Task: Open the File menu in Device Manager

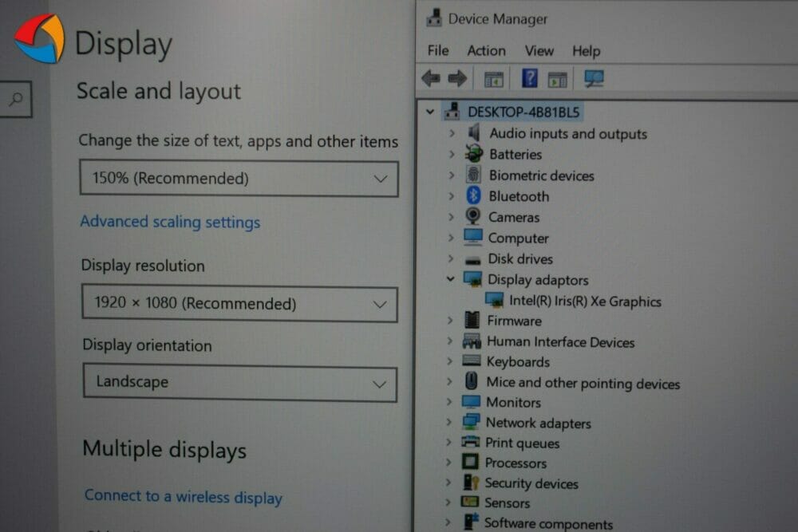Action: (438, 51)
